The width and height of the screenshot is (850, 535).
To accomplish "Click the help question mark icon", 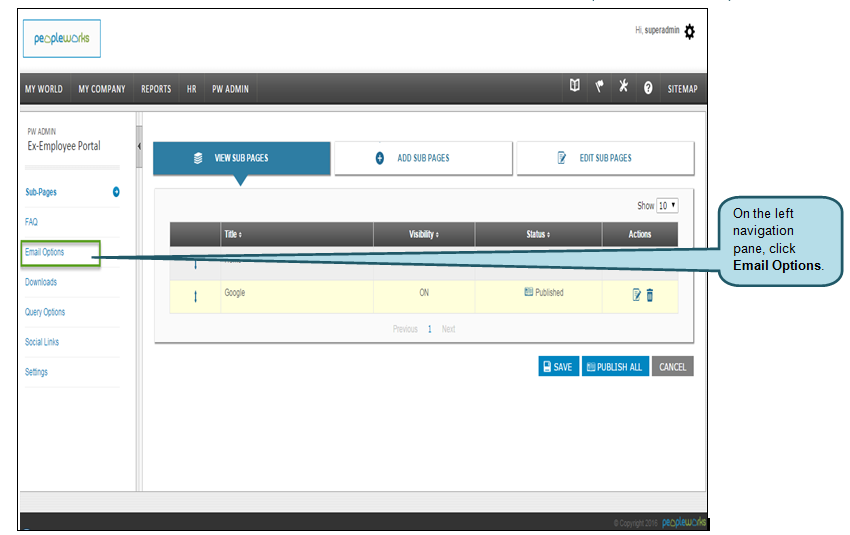I will (x=648, y=88).
